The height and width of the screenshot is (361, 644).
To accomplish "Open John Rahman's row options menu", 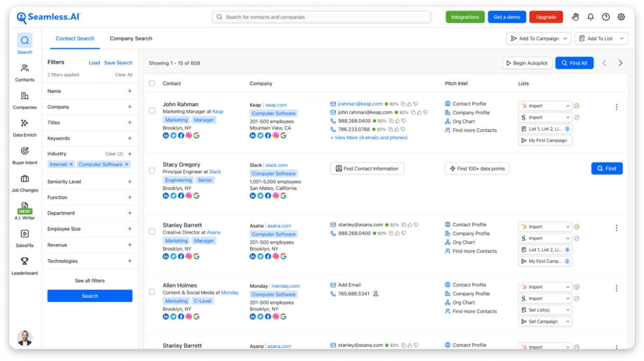I will point(616,107).
